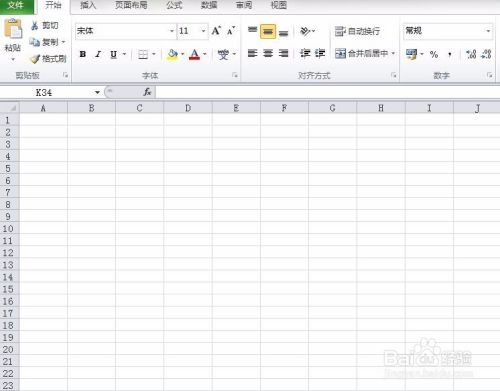
Task: Copy selection with the copy icon
Action: pyautogui.click(x=34, y=42)
